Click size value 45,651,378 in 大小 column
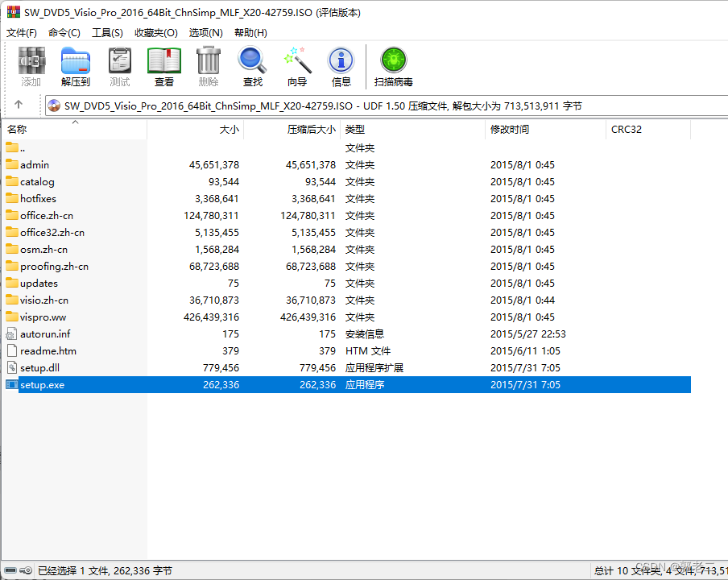Image resolution: width=728 pixels, height=580 pixels. [x=214, y=164]
